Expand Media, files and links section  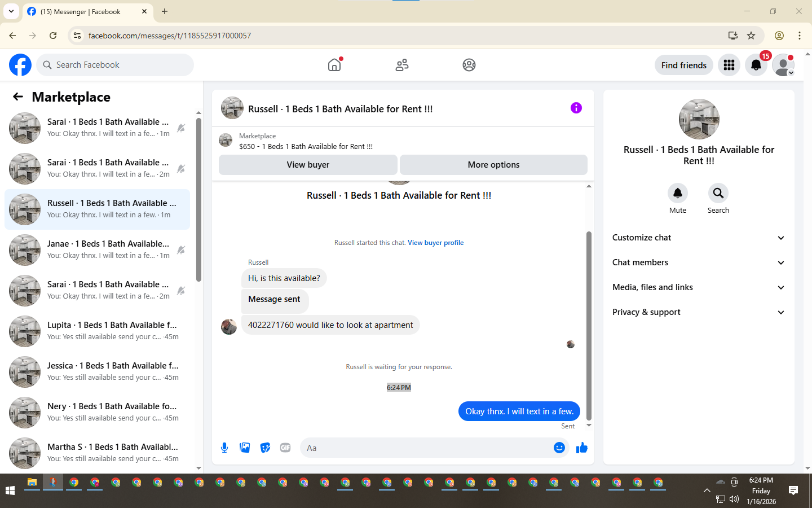pyautogui.click(x=699, y=287)
